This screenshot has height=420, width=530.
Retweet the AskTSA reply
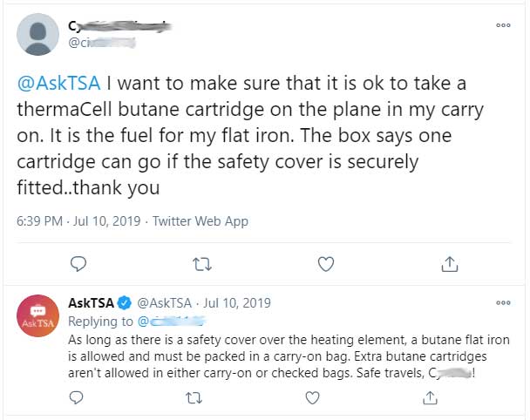click(194, 398)
